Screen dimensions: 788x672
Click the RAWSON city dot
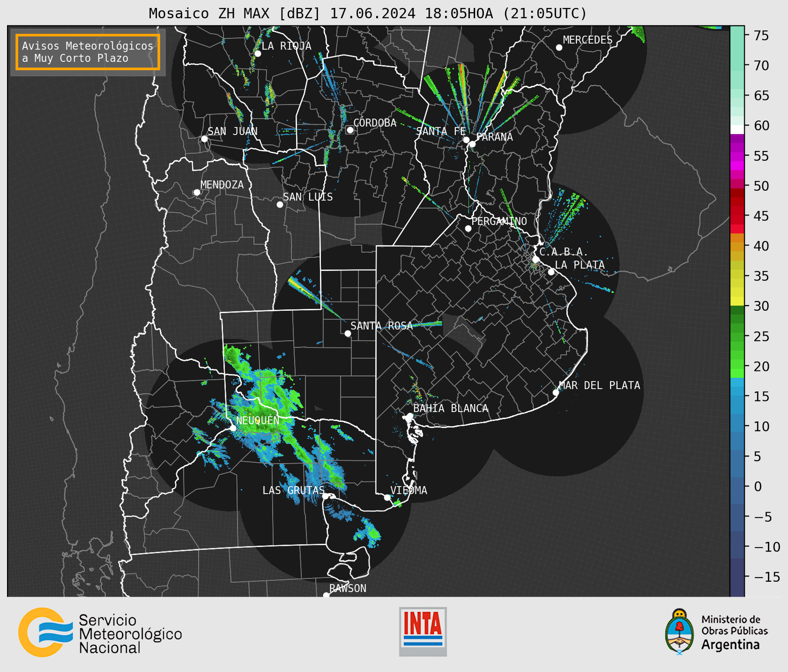pos(326,595)
